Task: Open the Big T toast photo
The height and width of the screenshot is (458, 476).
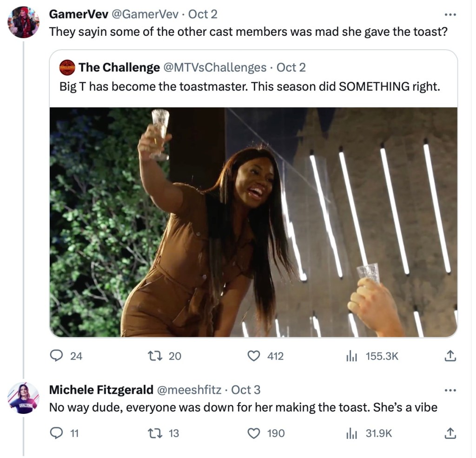Action: [253, 222]
